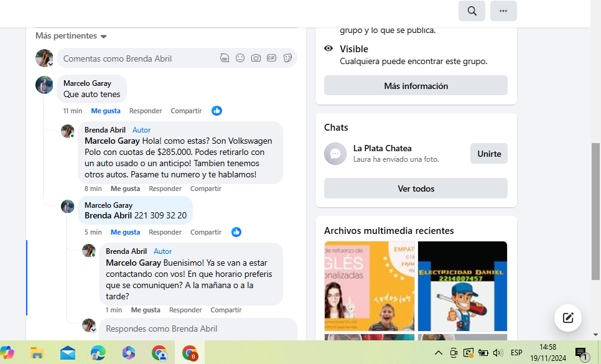The image size is (601, 364).
Task: Click in 'Comentas como Brenda Abril' field
Action: pos(177,58)
